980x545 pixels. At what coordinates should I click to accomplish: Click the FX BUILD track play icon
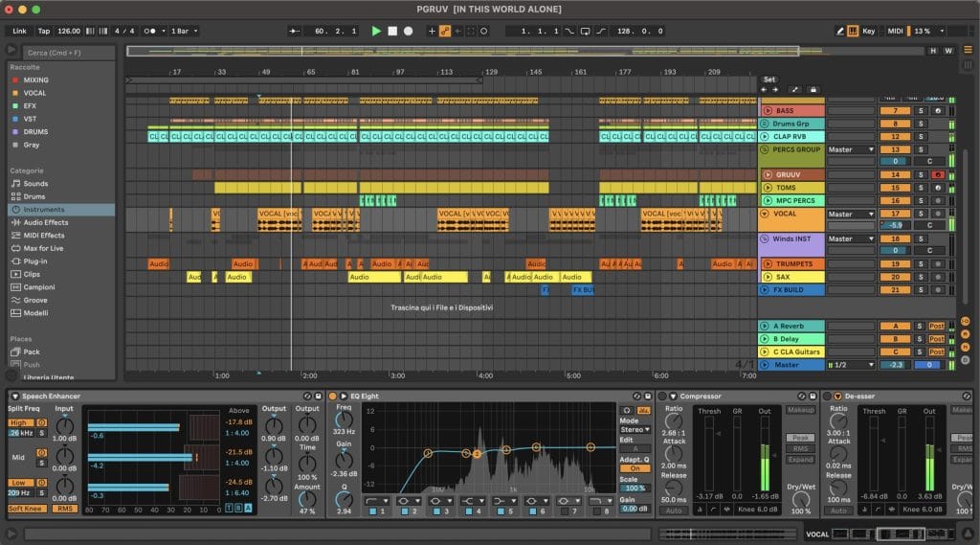tap(765, 289)
